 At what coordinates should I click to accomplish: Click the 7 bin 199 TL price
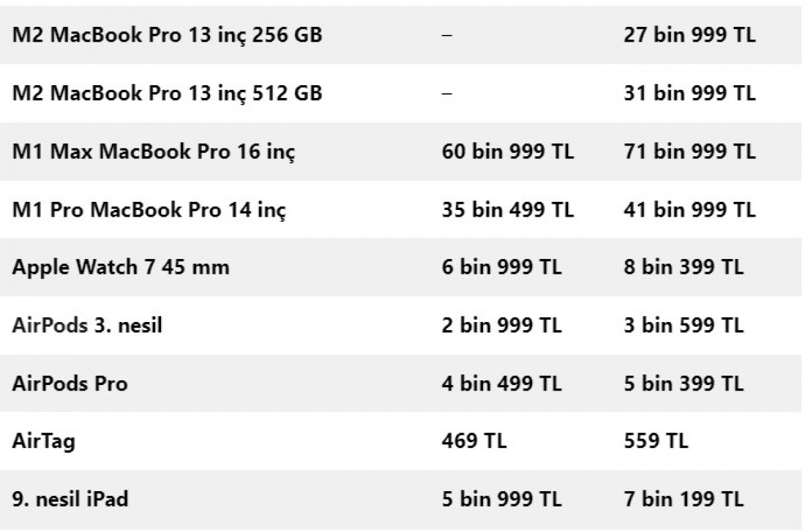point(684,499)
